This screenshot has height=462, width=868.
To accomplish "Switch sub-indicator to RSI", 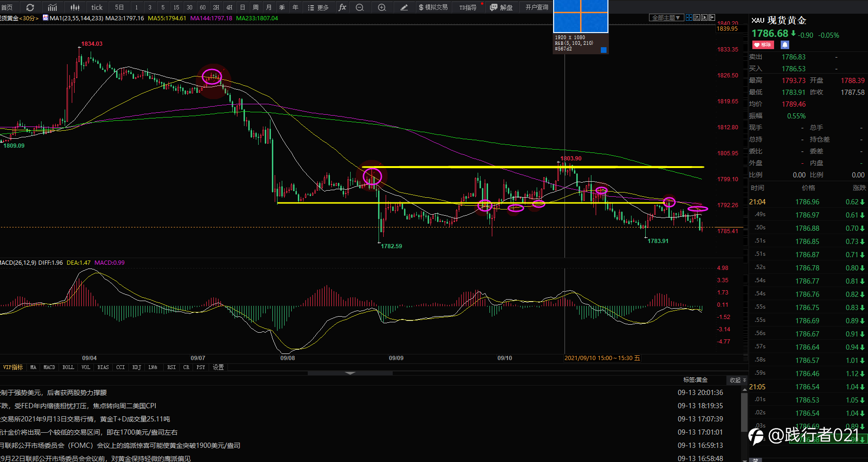I will tap(171, 367).
